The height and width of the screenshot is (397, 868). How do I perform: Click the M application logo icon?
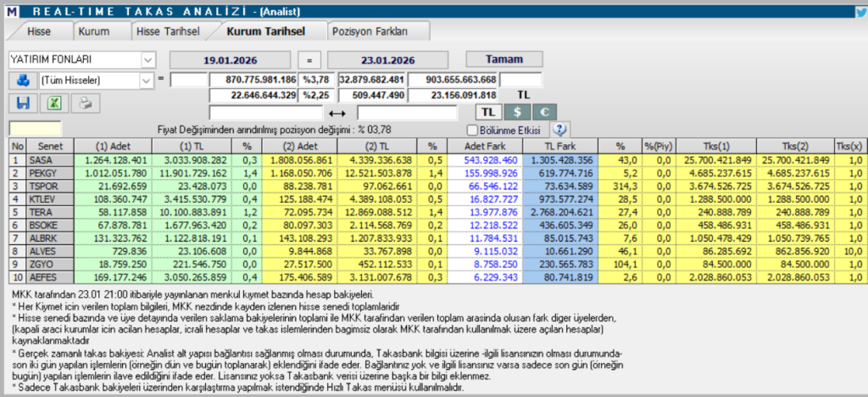(x=12, y=11)
